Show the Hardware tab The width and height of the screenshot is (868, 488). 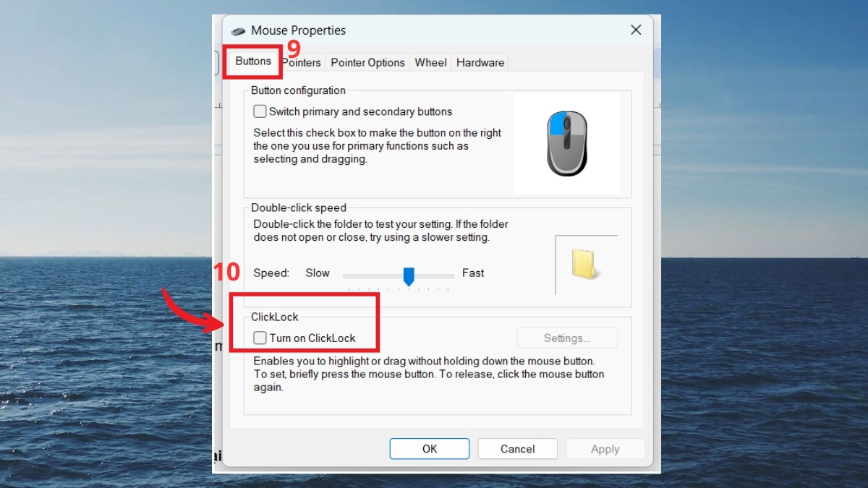[x=480, y=63]
